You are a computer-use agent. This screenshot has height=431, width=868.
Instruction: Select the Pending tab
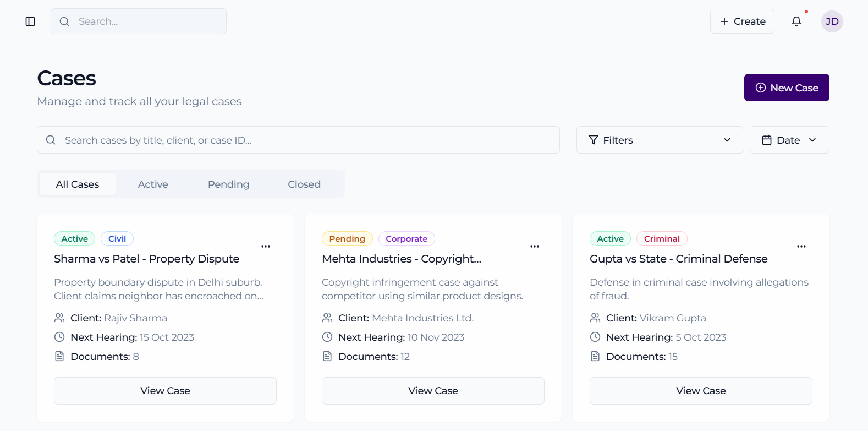(x=228, y=184)
